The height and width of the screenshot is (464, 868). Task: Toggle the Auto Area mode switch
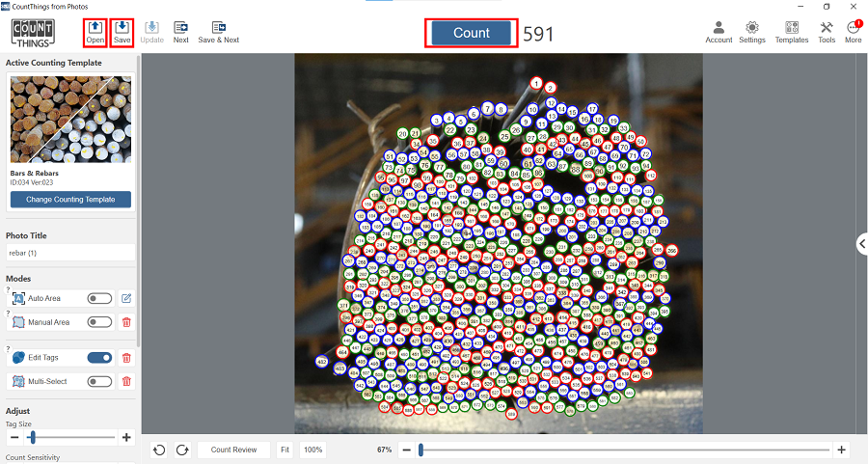pyautogui.click(x=99, y=298)
